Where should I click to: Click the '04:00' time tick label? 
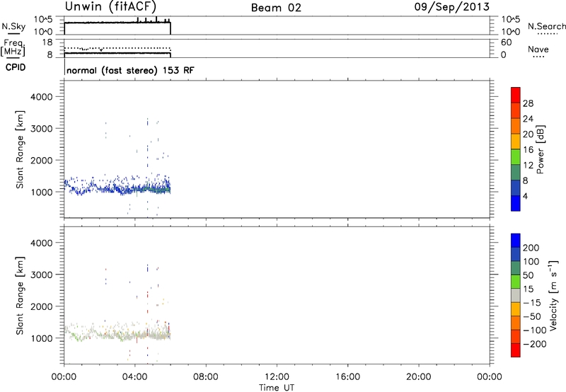point(135,377)
